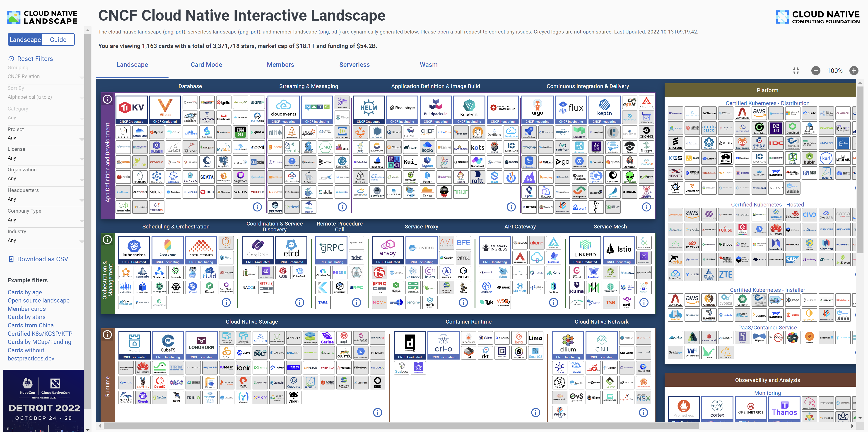Open the gRPC project card

[332, 250]
